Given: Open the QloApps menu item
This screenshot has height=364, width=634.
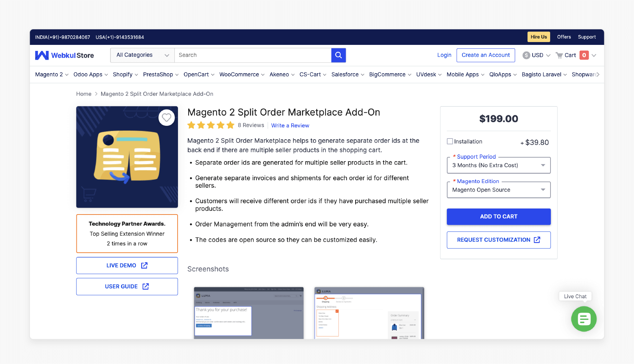Looking at the screenshot, I should coord(503,75).
